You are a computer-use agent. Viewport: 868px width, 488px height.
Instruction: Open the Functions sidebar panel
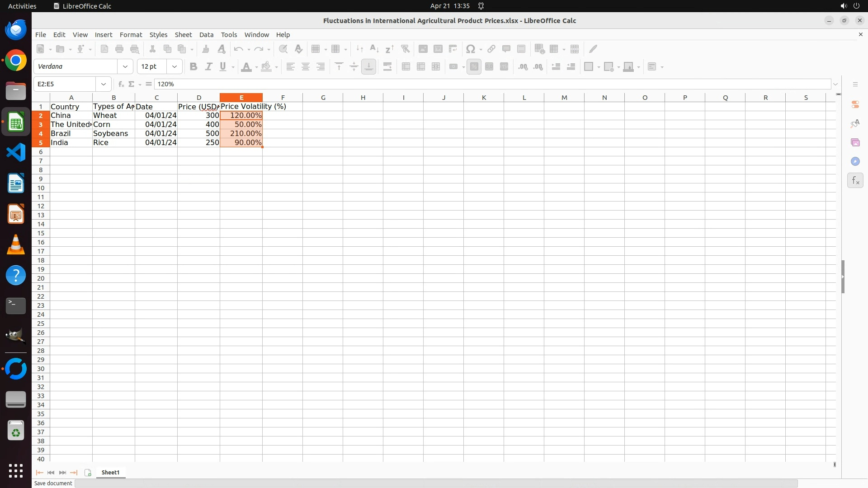point(855,181)
